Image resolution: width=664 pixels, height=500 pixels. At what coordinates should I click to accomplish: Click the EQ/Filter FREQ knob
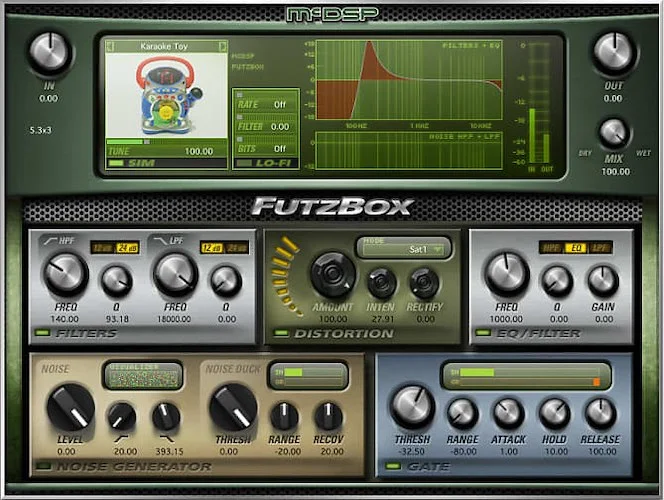click(506, 274)
